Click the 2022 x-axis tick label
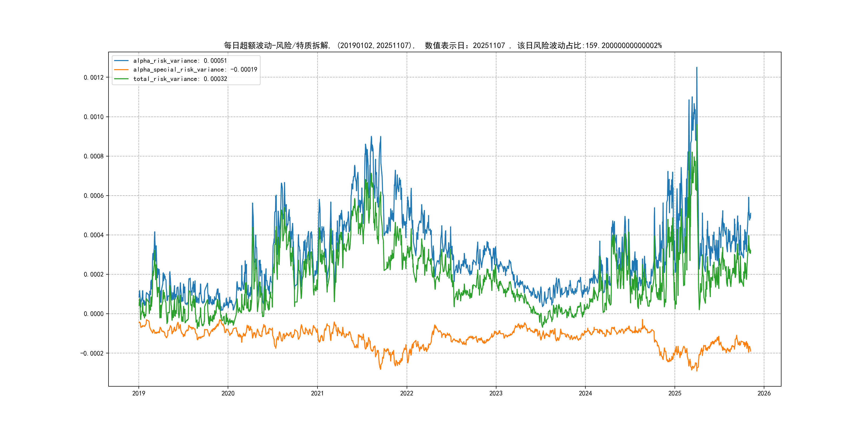 click(x=406, y=393)
